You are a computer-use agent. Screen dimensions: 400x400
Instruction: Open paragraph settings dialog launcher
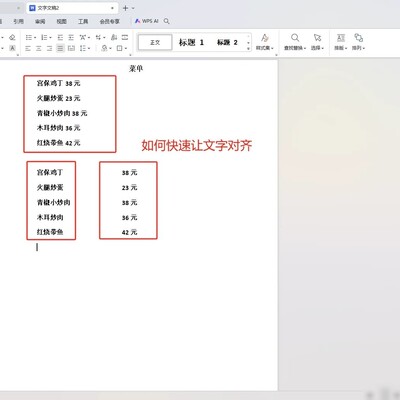coord(130,55)
